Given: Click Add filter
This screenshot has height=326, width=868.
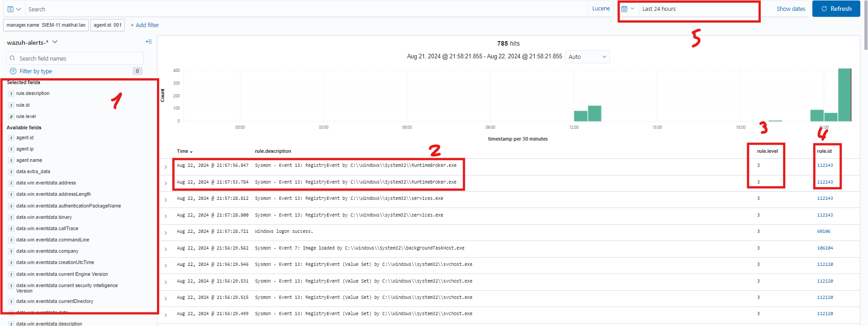Looking at the screenshot, I should coord(145,25).
